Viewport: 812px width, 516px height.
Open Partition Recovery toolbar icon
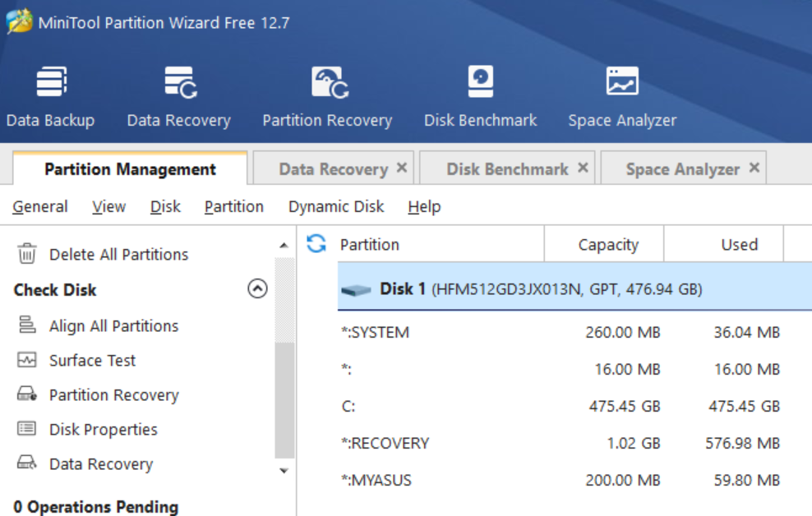330,82
